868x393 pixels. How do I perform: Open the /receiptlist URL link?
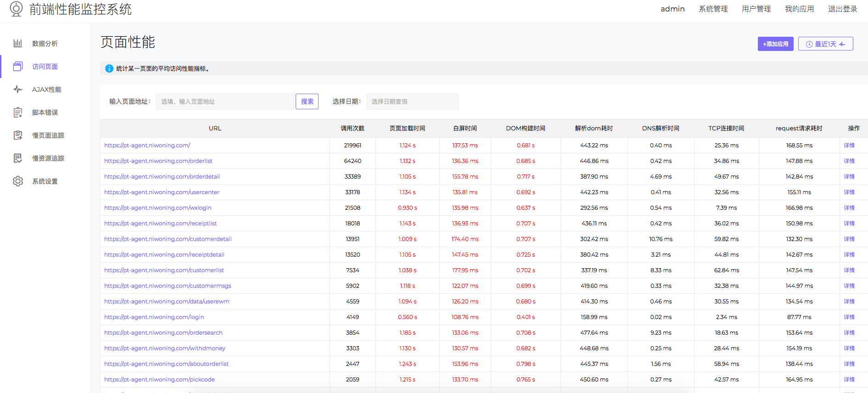(160, 223)
